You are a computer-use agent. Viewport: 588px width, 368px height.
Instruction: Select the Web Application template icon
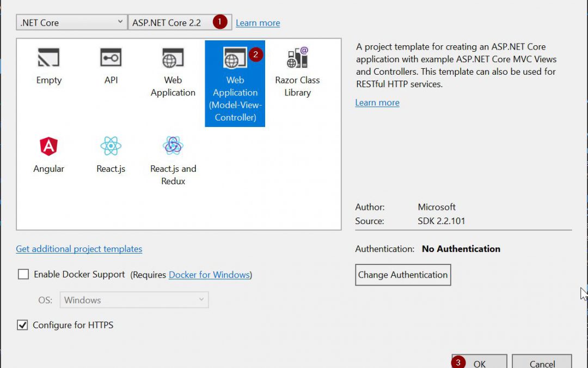pos(173,58)
